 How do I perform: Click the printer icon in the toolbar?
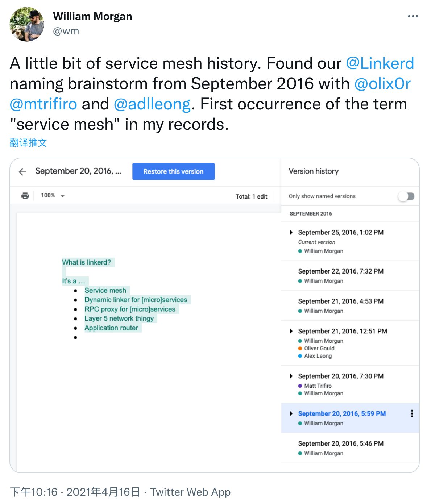coord(25,196)
